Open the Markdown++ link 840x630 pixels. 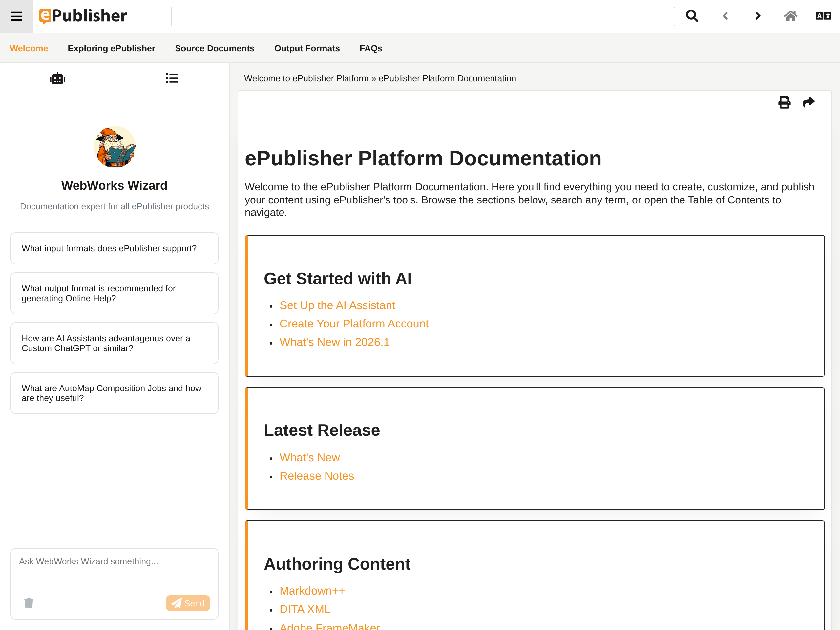tap(312, 591)
